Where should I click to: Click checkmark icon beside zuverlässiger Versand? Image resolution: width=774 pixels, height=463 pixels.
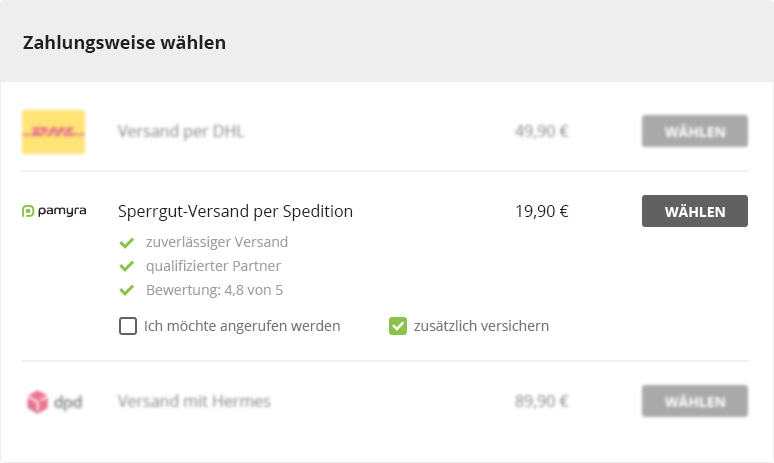pyautogui.click(x=127, y=242)
